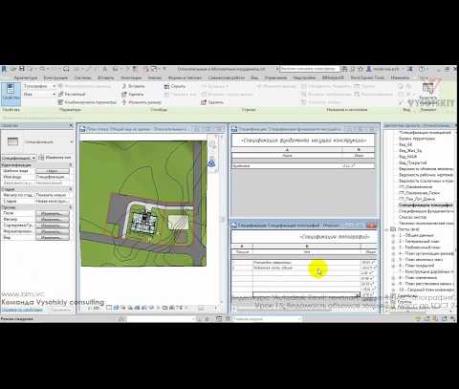Click the Вставить (Insert) column icon in the ribbon
Image resolution: width=459 pixels, height=389 pixels.
(x=124, y=86)
